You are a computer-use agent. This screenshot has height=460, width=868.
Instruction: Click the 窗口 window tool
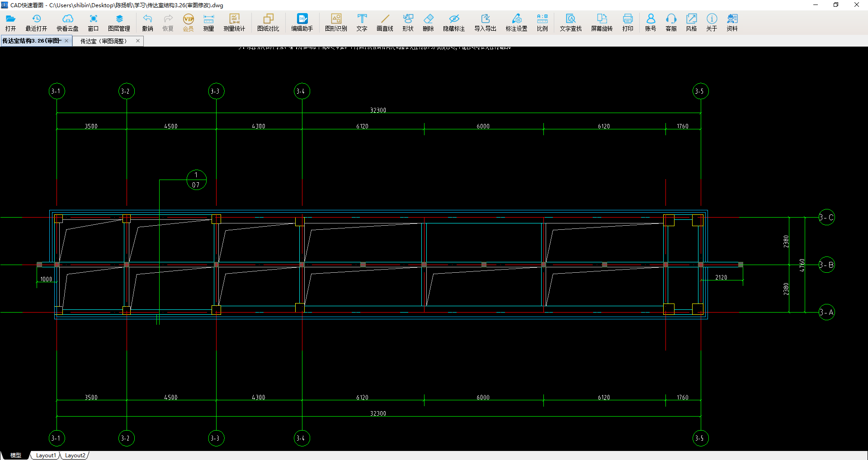tap(93, 22)
